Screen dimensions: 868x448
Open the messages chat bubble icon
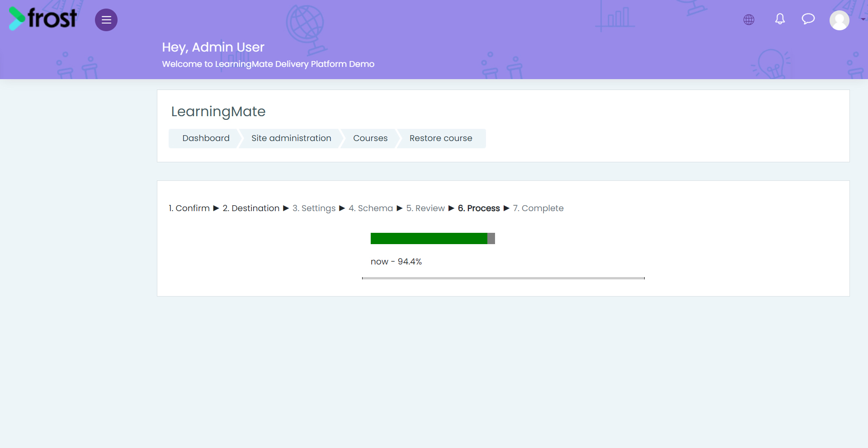808,19
